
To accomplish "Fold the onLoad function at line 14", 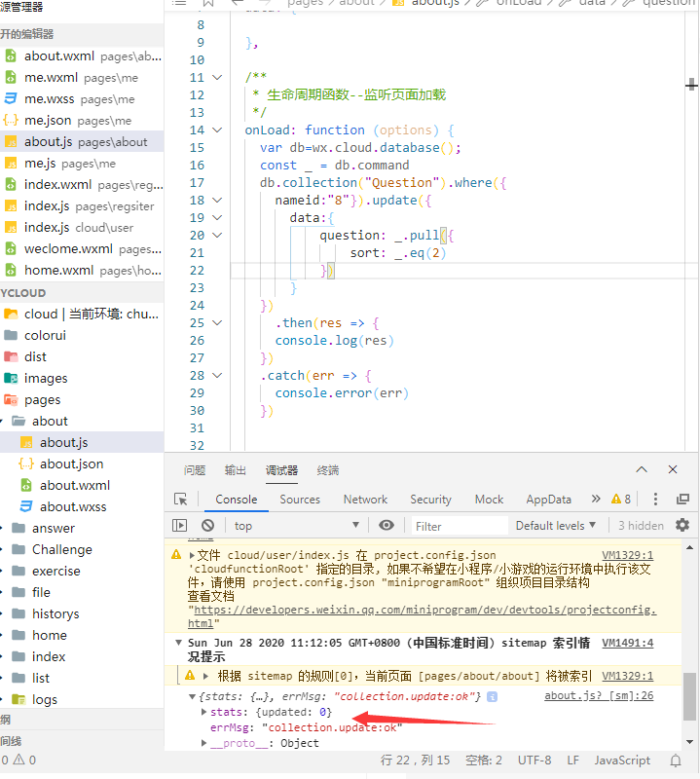I will (217, 130).
